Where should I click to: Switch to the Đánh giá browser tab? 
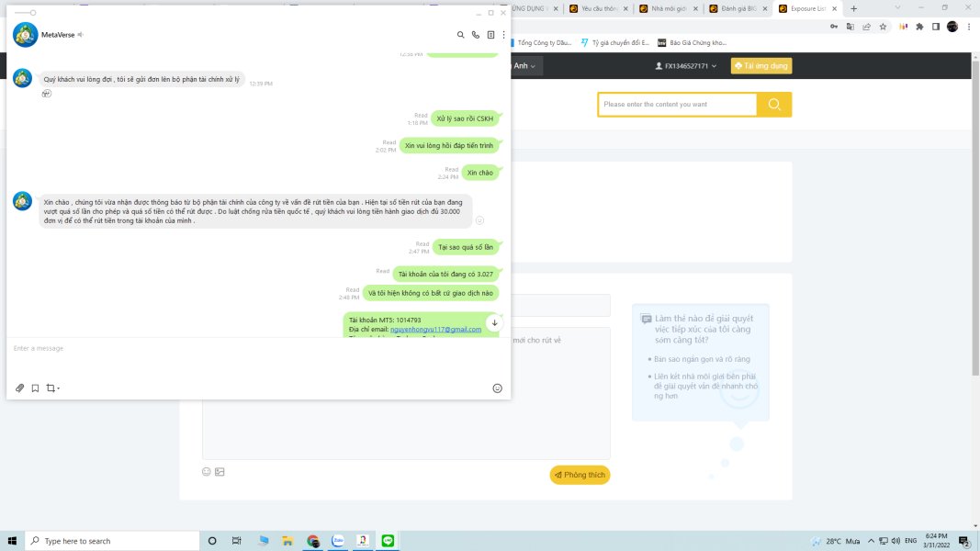(738, 9)
